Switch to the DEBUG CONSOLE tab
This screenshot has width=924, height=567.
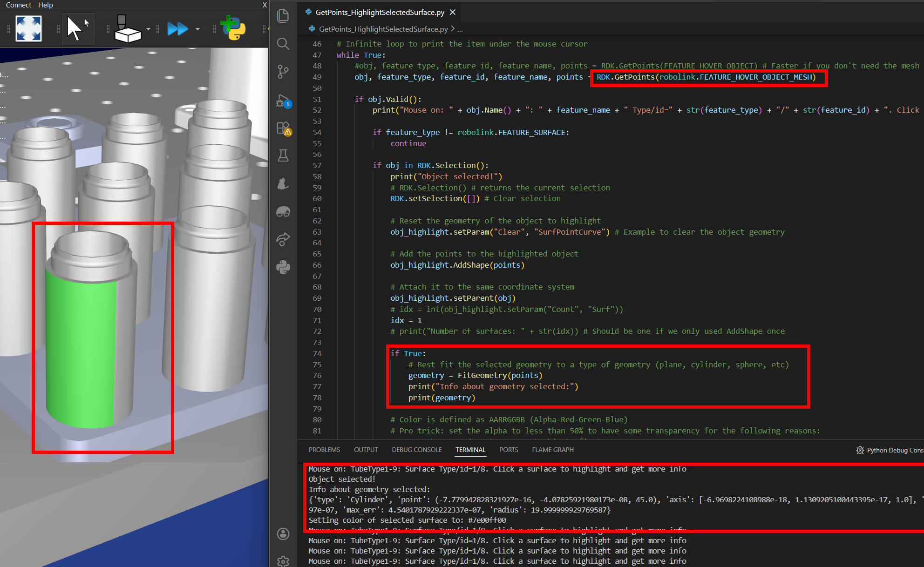tap(416, 450)
